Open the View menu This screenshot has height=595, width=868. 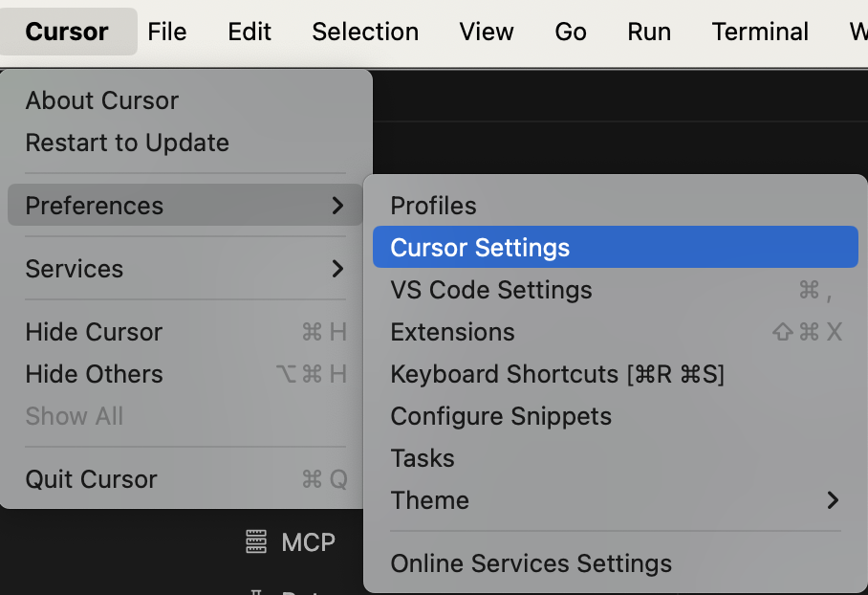tap(486, 32)
